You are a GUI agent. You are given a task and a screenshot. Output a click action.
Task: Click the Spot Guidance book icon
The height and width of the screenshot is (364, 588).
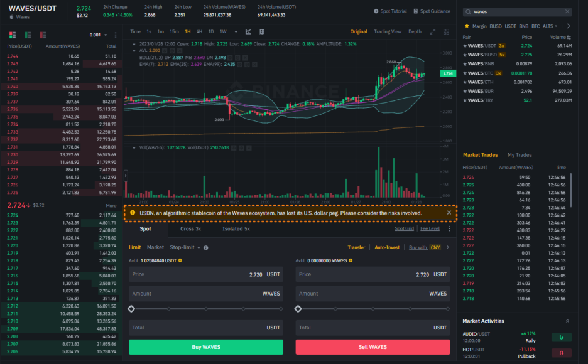coord(415,11)
